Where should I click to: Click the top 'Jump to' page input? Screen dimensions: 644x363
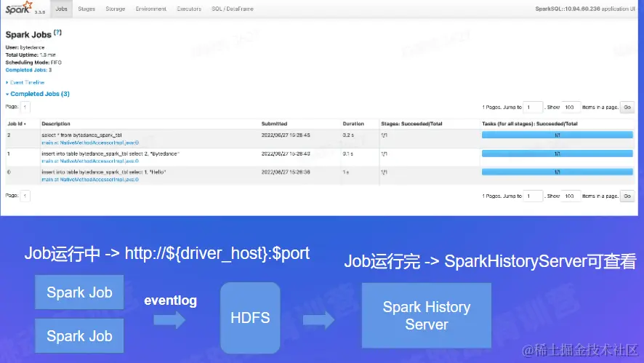point(533,107)
